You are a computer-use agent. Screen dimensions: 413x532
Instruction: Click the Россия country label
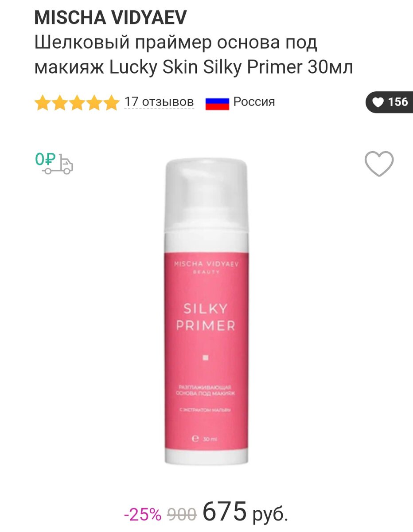tap(254, 102)
